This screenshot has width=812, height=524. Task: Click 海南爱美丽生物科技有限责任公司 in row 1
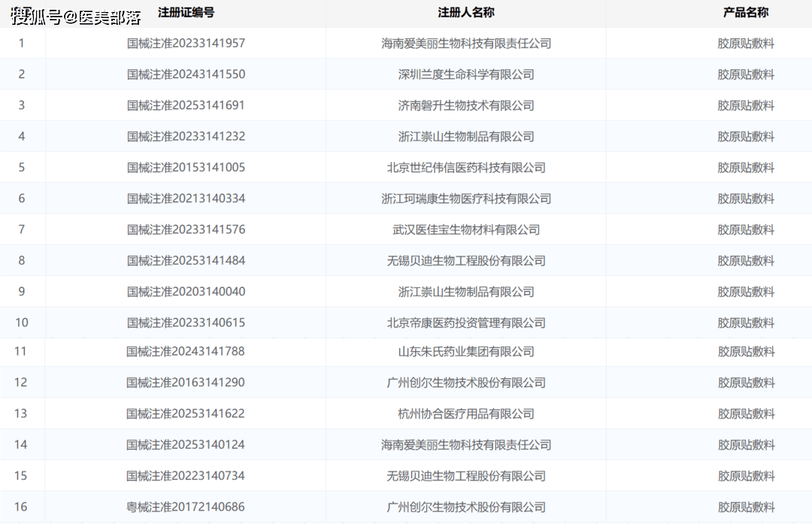[x=466, y=44]
